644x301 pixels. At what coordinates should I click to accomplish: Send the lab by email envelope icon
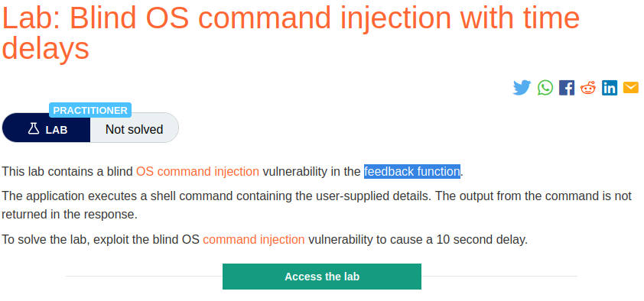click(631, 88)
